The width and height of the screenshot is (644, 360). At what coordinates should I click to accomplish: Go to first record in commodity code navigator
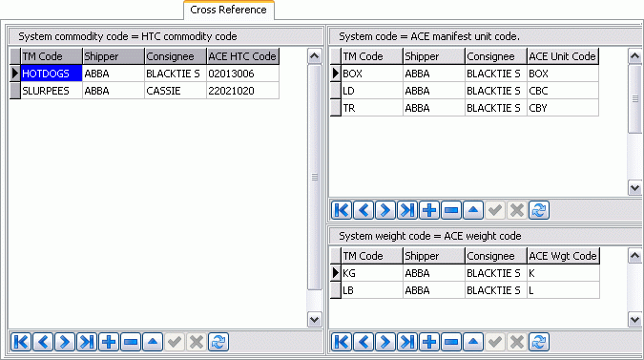[x=21, y=342]
